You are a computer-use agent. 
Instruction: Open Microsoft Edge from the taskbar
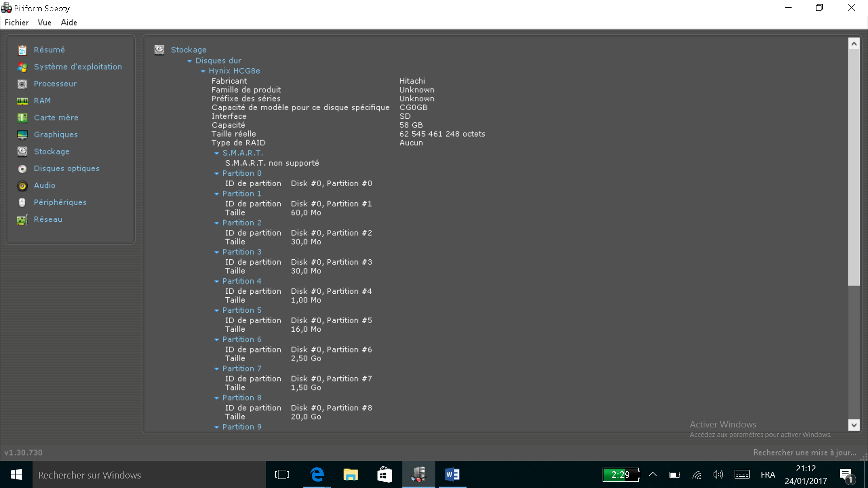pos(317,474)
